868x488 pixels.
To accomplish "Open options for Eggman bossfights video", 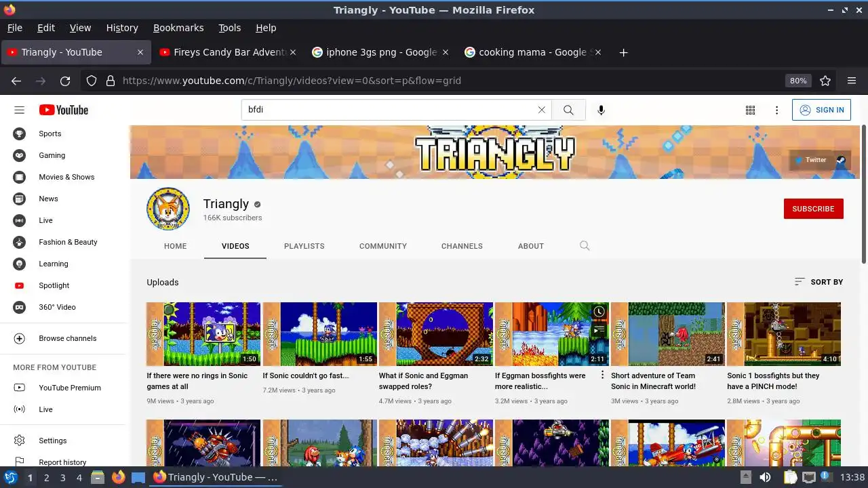I will coord(602,375).
